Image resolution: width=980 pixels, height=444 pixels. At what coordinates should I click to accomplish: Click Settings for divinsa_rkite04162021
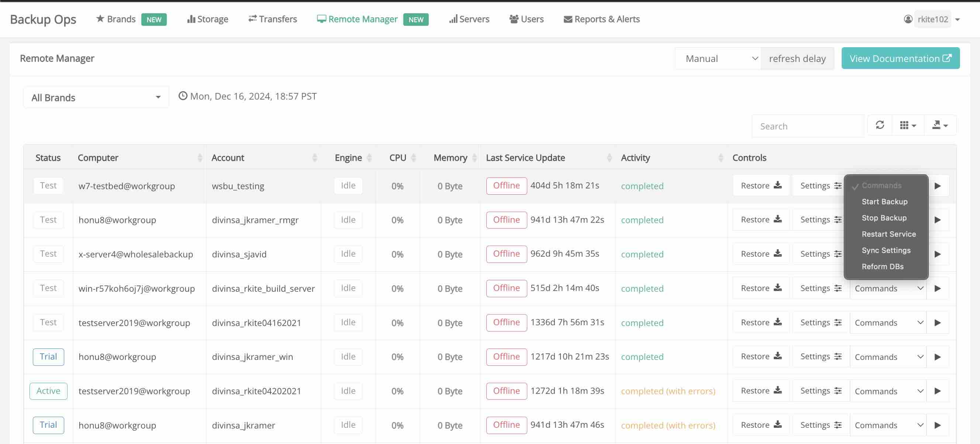pyautogui.click(x=821, y=322)
